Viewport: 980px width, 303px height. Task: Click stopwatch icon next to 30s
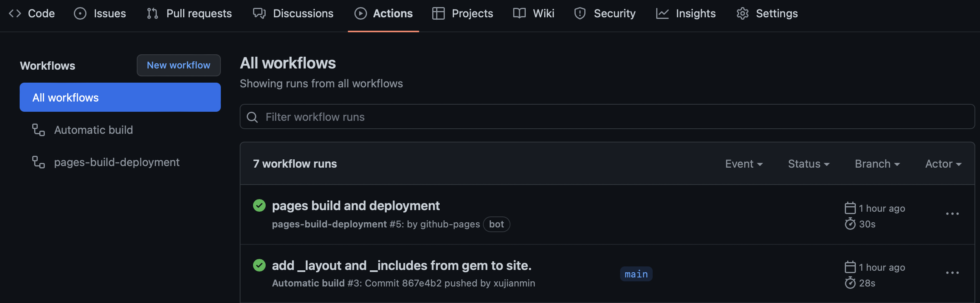click(x=850, y=224)
